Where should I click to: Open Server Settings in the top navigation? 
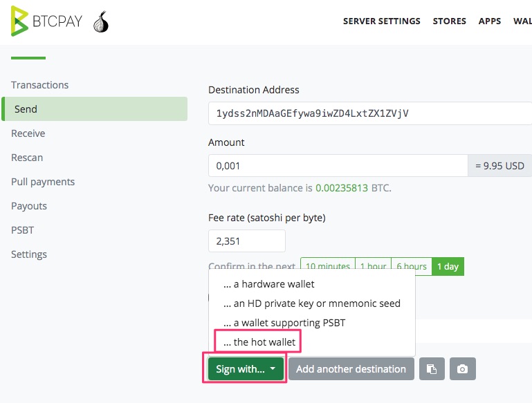click(x=382, y=21)
